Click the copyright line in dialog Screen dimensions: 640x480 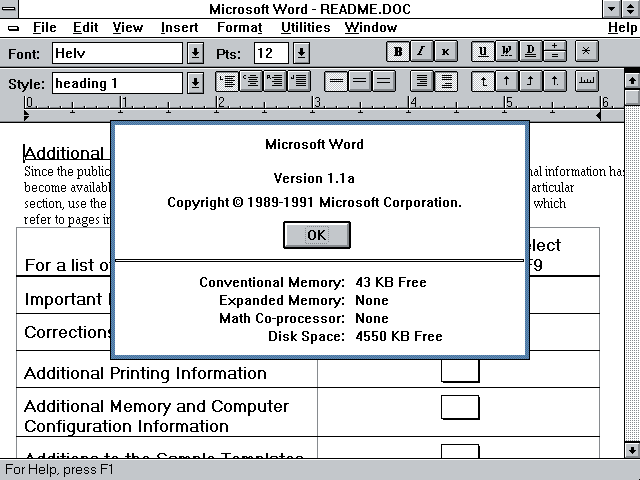[x=314, y=202]
